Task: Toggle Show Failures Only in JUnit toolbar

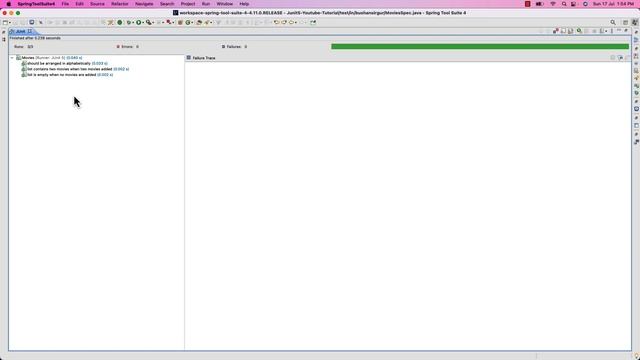Action: [556, 31]
